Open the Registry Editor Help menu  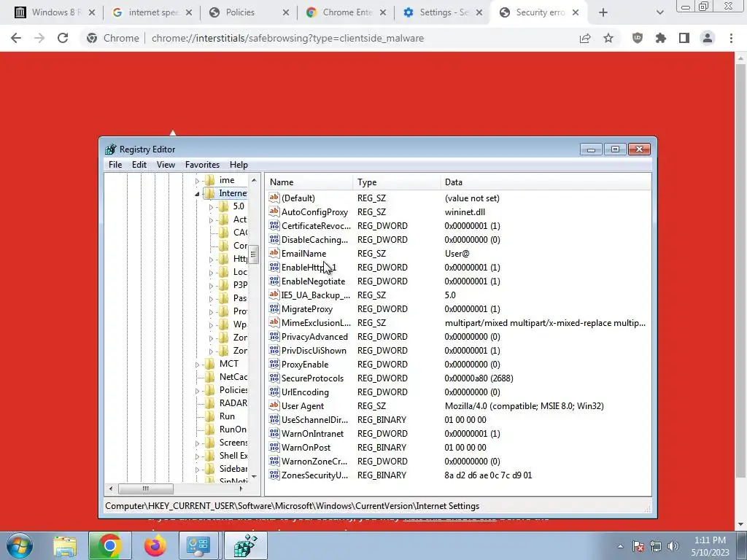tap(239, 165)
